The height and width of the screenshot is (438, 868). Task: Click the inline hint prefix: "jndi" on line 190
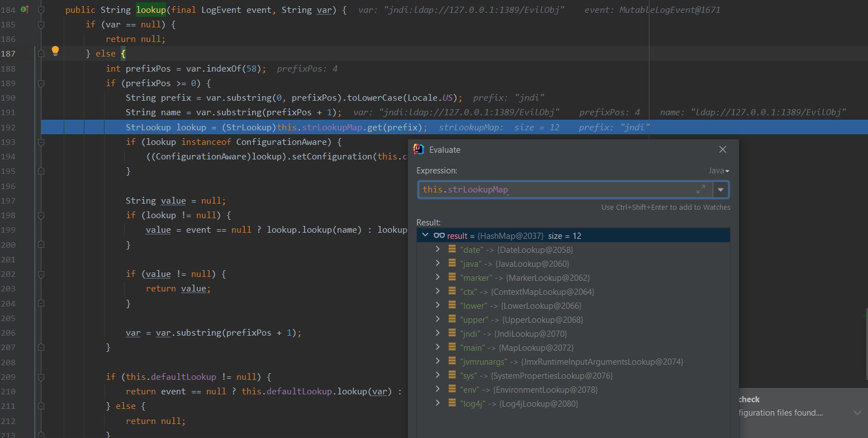(x=509, y=97)
